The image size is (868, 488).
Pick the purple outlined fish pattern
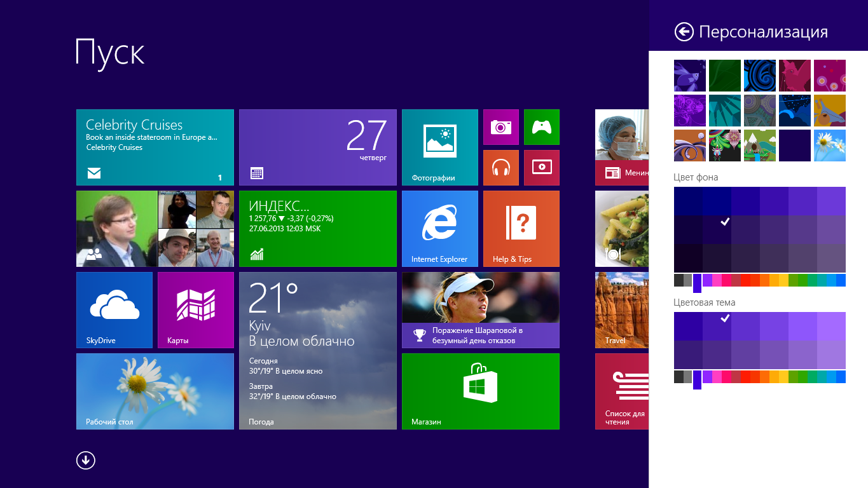click(x=690, y=111)
